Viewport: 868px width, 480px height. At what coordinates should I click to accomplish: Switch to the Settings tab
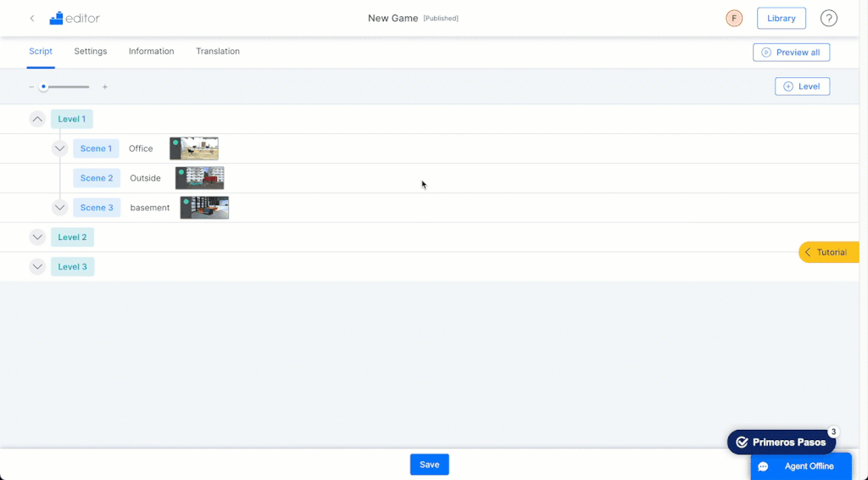(x=91, y=51)
